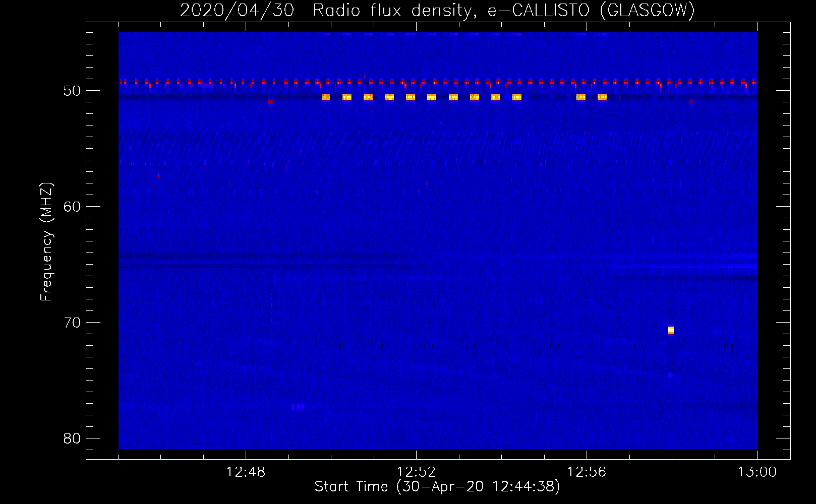Click the Frequency (MHZ) axis label
Screen dimensions: 816x504
pos(46,241)
